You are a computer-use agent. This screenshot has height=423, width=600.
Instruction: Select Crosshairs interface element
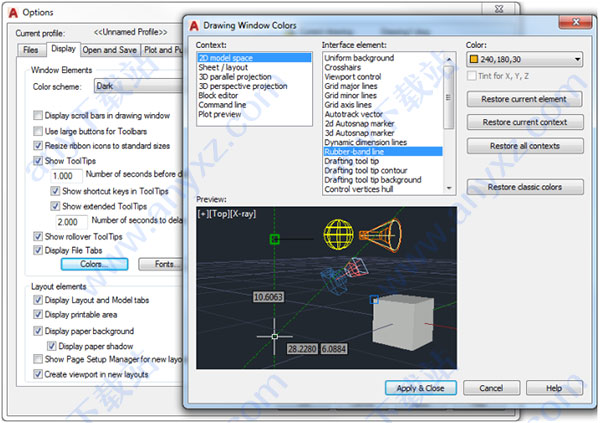[383, 67]
